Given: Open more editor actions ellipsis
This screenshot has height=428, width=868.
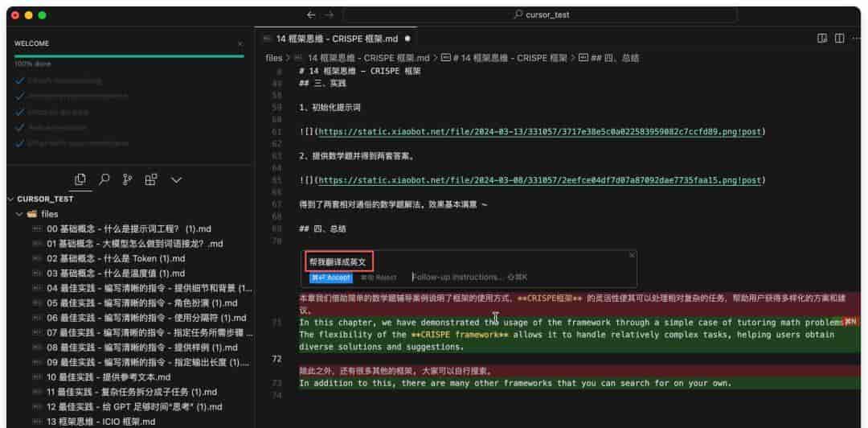Looking at the screenshot, I should pyautogui.click(x=856, y=39).
